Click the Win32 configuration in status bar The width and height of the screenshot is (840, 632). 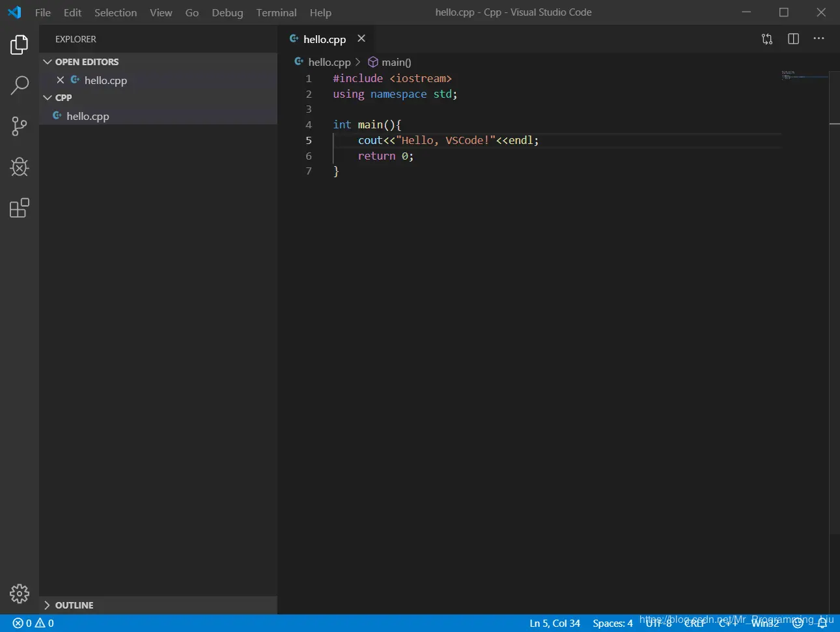[765, 623]
